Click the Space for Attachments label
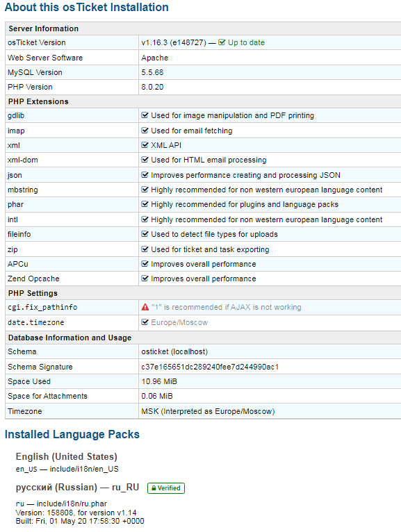The width and height of the screenshot is (401, 532). pyautogui.click(x=47, y=396)
